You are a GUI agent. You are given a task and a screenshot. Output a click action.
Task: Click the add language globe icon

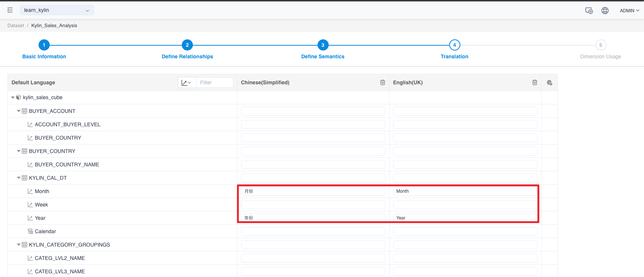[x=549, y=83]
